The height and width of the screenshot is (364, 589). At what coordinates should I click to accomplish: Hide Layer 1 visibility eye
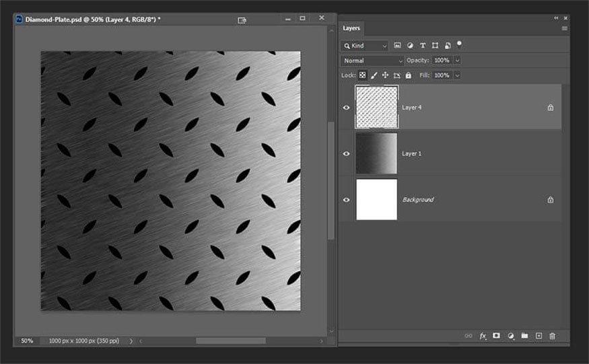(347, 153)
